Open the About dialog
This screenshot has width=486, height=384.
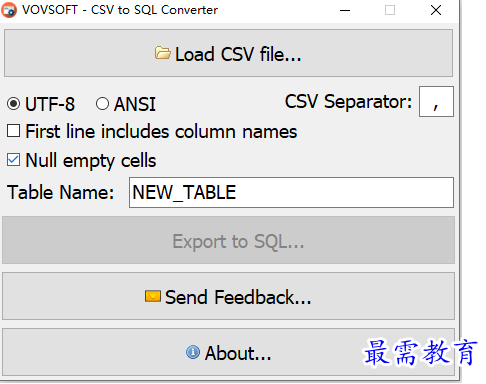click(x=228, y=352)
